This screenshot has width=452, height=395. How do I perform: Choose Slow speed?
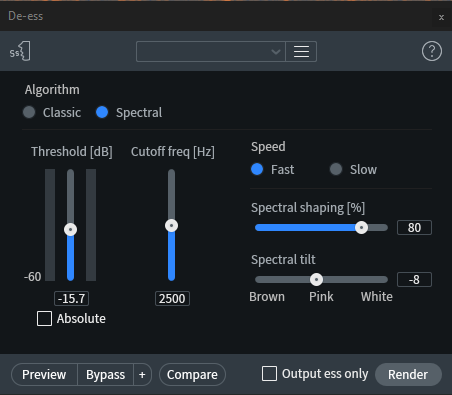click(336, 169)
